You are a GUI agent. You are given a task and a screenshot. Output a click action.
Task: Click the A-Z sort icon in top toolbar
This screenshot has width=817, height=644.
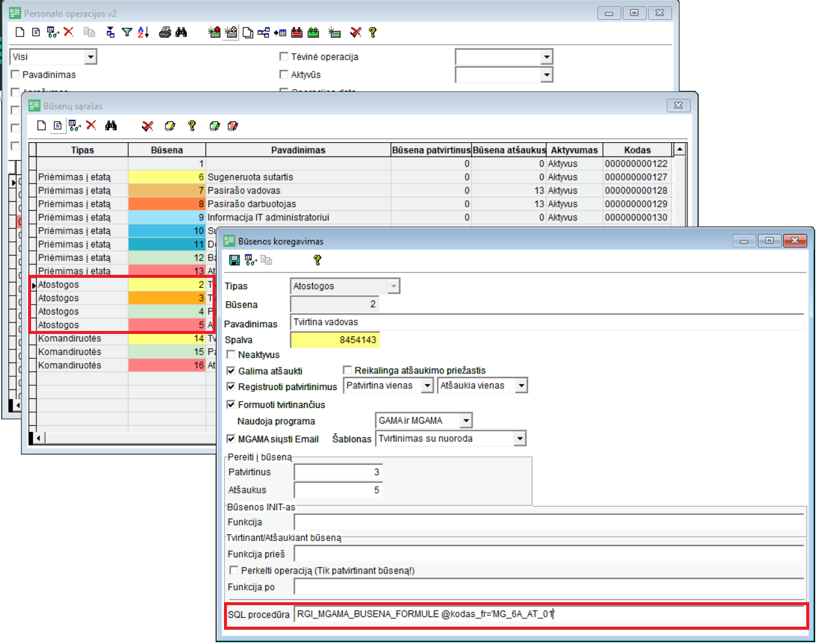click(x=143, y=32)
